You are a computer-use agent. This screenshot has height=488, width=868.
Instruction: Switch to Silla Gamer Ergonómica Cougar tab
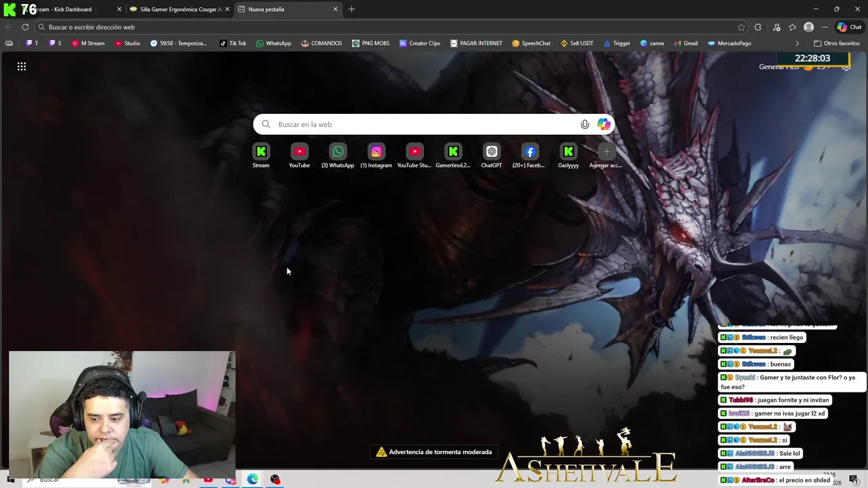(x=180, y=9)
